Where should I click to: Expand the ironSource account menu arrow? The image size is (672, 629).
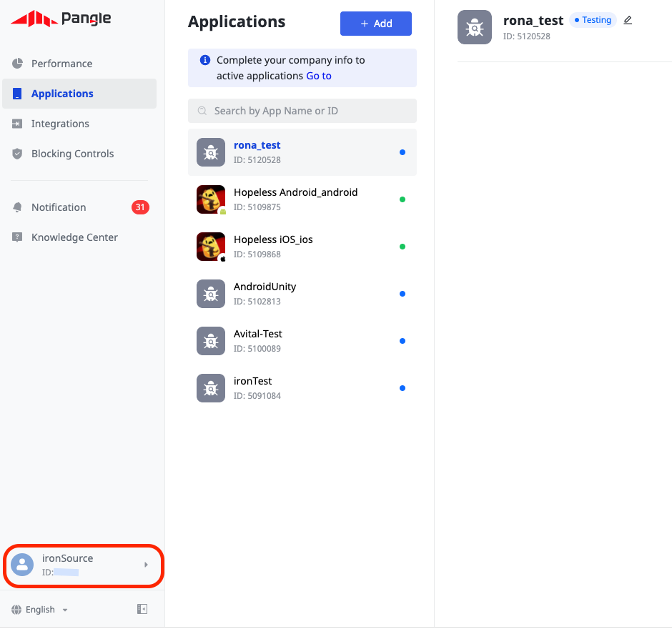pos(146,565)
